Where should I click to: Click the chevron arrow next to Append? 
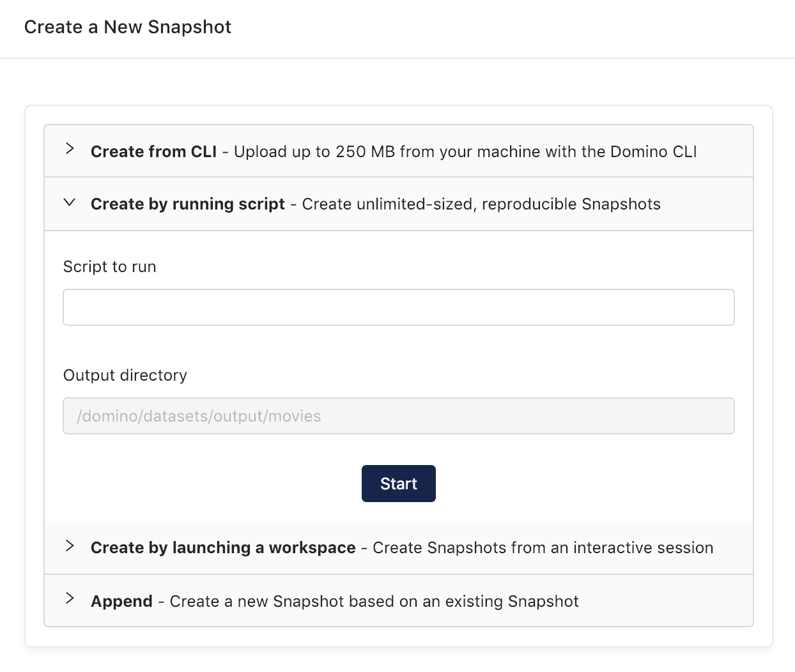70,599
